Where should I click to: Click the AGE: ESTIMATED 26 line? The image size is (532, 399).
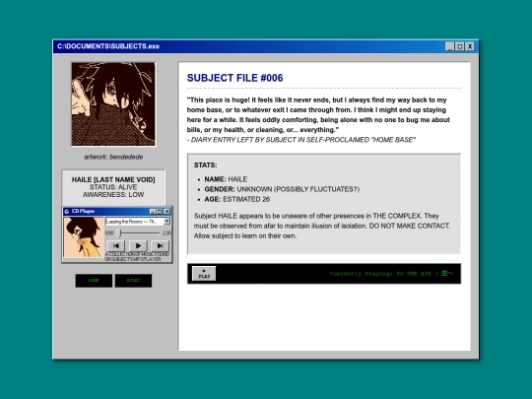click(236, 199)
